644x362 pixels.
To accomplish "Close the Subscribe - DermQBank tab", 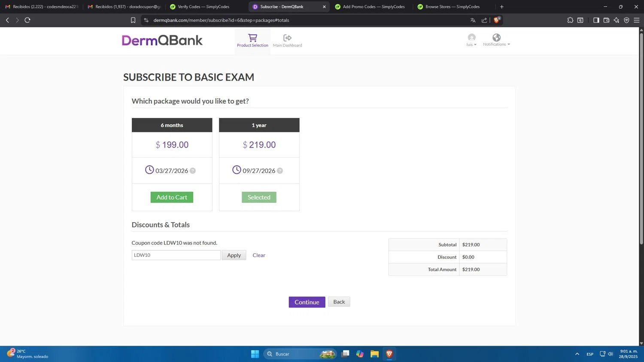I will coord(324,7).
